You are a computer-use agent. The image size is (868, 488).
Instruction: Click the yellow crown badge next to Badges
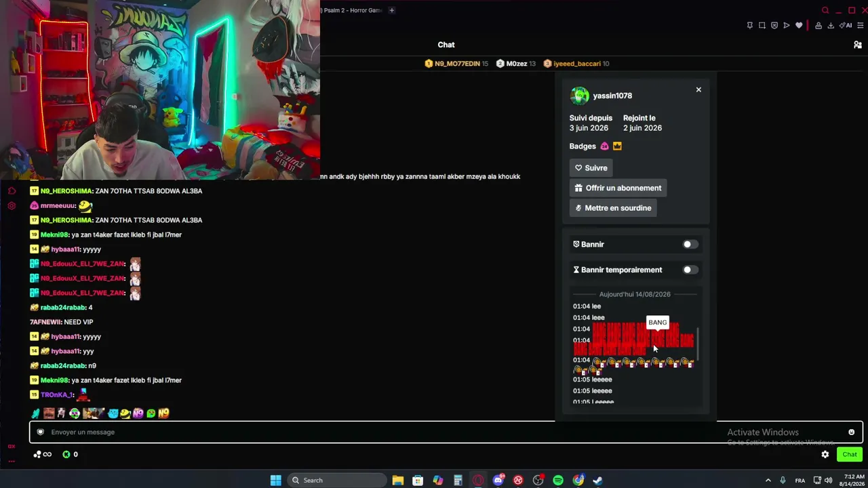tap(617, 146)
